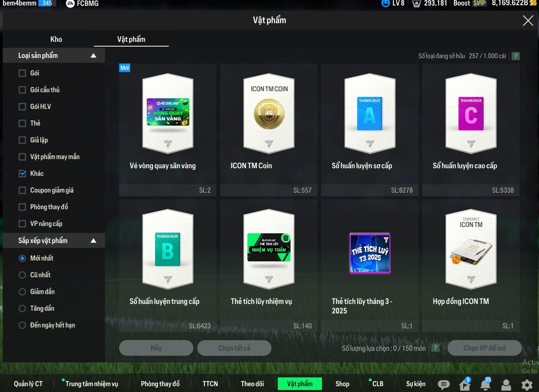Open the home icon with 9 badge
Image resolution: width=539 pixels, height=392 pixels.
(x=464, y=384)
